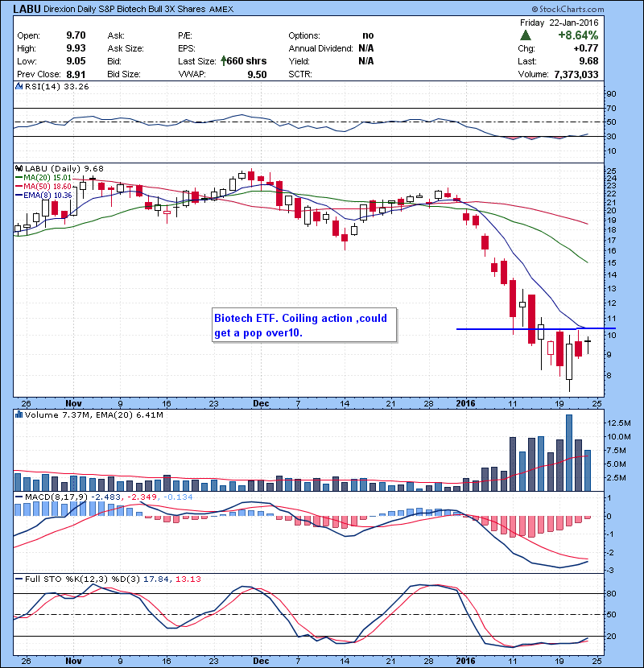Click the SCTR label
This screenshot has width=644, height=668.
tap(300, 74)
